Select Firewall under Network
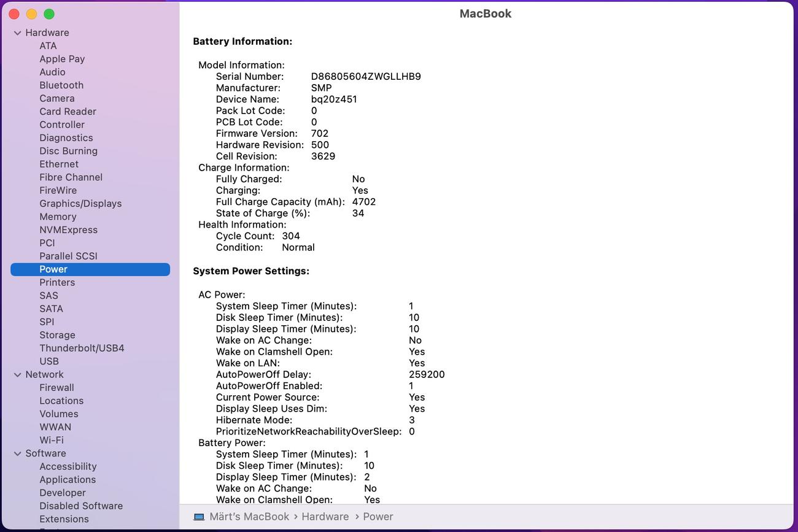The height and width of the screenshot is (532, 798). (56, 388)
